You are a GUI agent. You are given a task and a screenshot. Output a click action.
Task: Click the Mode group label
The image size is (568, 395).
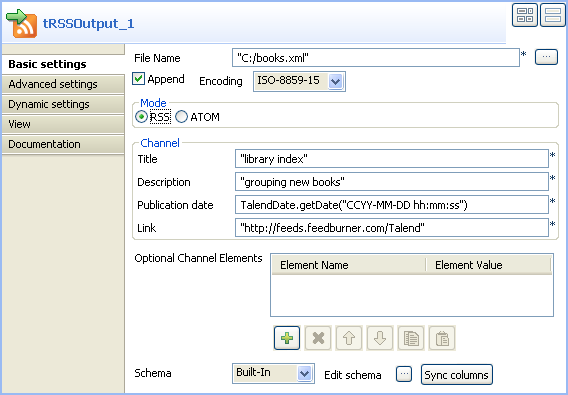tap(153, 103)
